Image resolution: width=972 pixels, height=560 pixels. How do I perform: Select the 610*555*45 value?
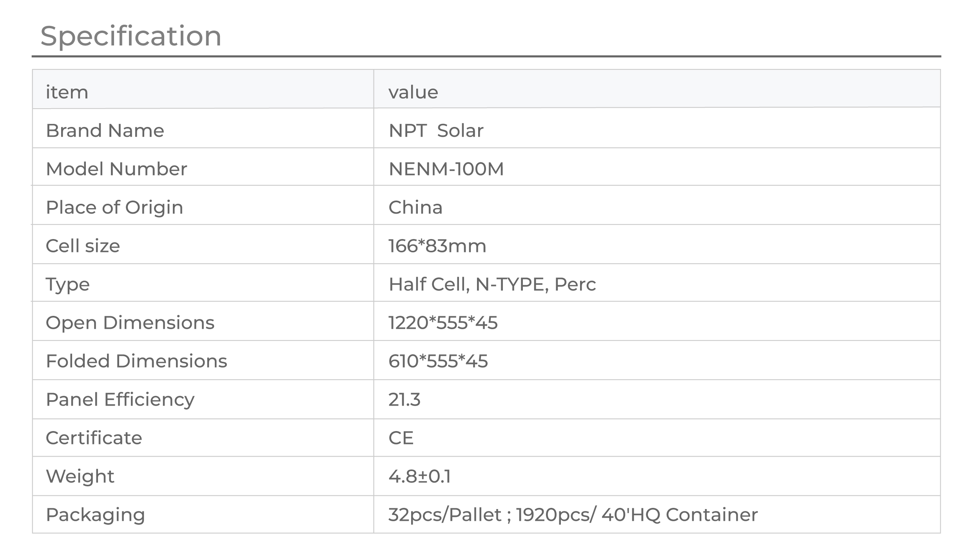[x=438, y=361]
